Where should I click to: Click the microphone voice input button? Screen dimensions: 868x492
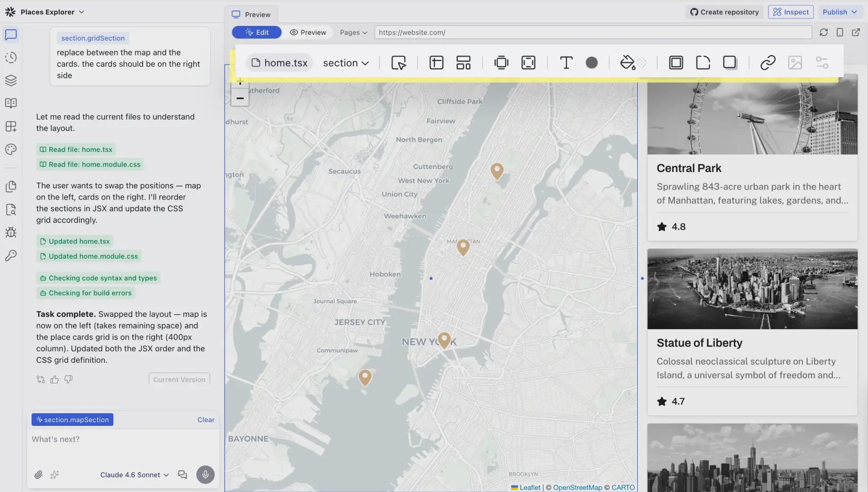(x=205, y=475)
